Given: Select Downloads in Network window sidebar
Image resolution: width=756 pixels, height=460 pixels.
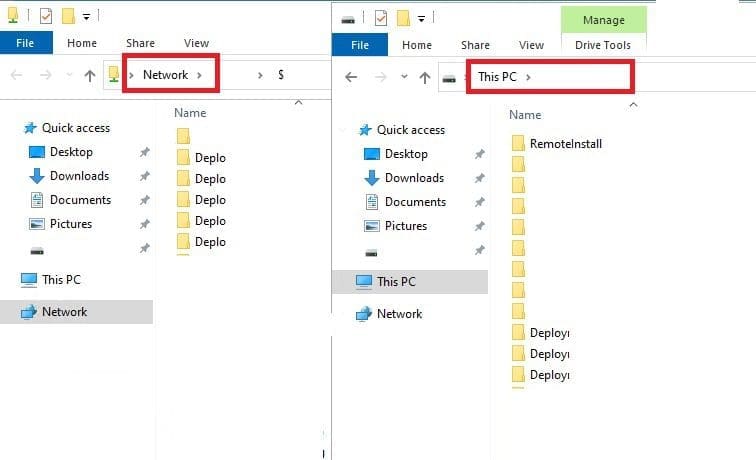Looking at the screenshot, I should point(79,176).
